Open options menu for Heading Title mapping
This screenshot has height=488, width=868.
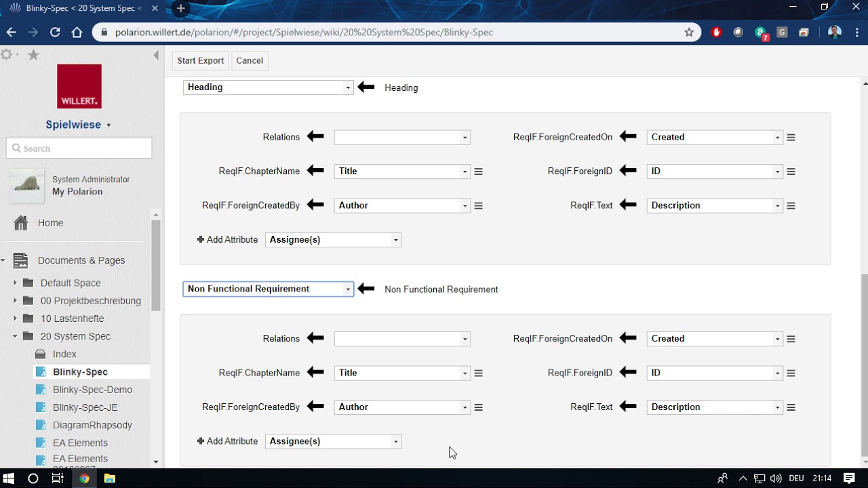pos(478,171)
